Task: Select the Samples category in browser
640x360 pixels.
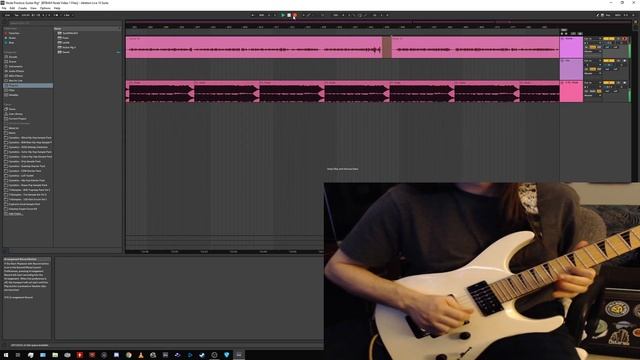Action: 13,95
